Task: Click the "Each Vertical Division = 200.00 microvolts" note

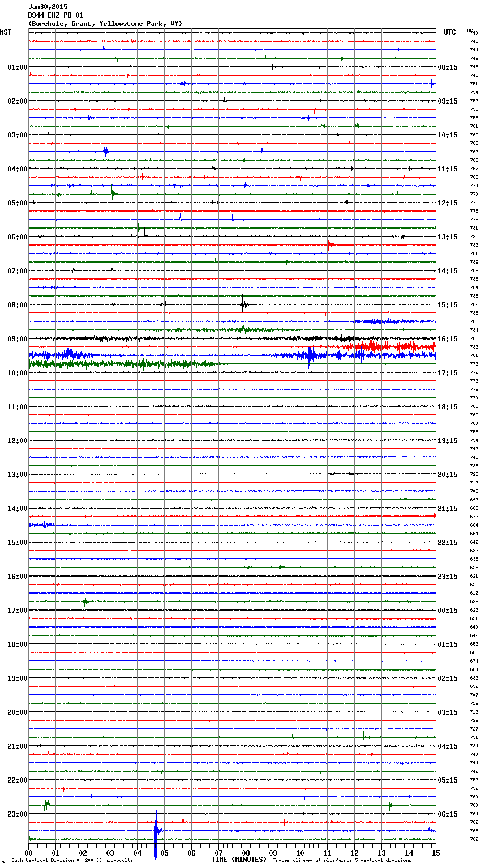Action: coord(72,860)
